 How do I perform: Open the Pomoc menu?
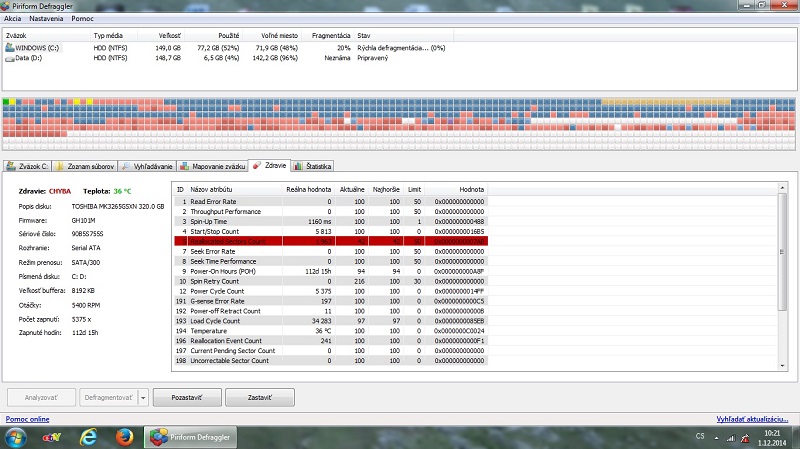pyautogui.click(x=82, y=18)
